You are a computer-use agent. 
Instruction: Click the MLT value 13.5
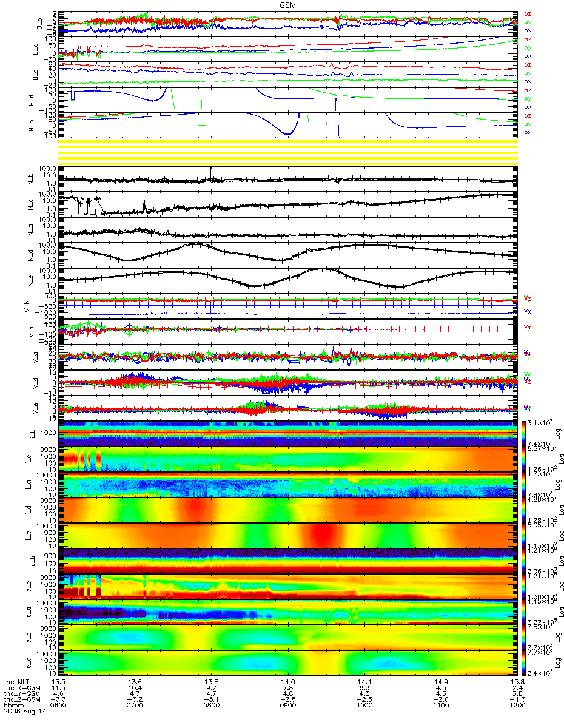pyautogui.click(x=59, y=681)
